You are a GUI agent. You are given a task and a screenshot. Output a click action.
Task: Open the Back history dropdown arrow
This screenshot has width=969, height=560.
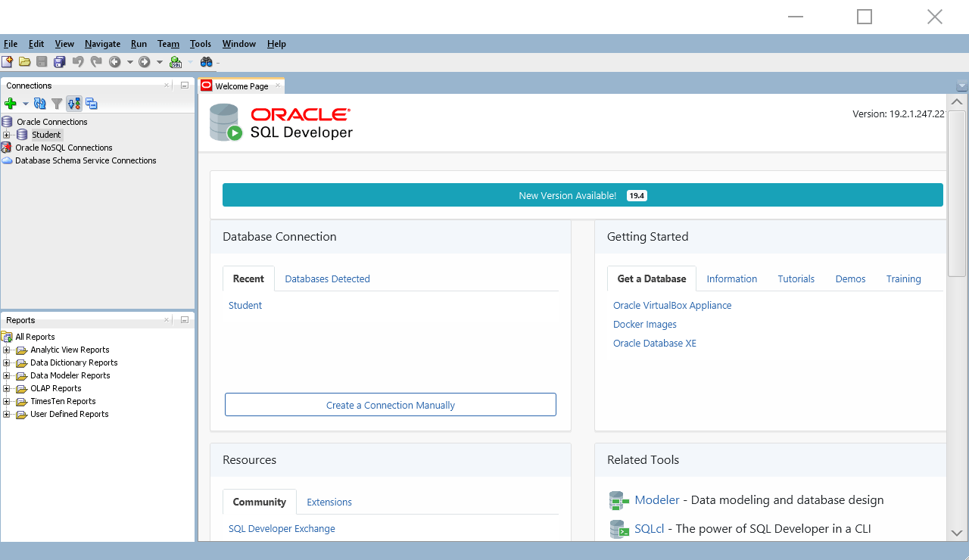129,62
